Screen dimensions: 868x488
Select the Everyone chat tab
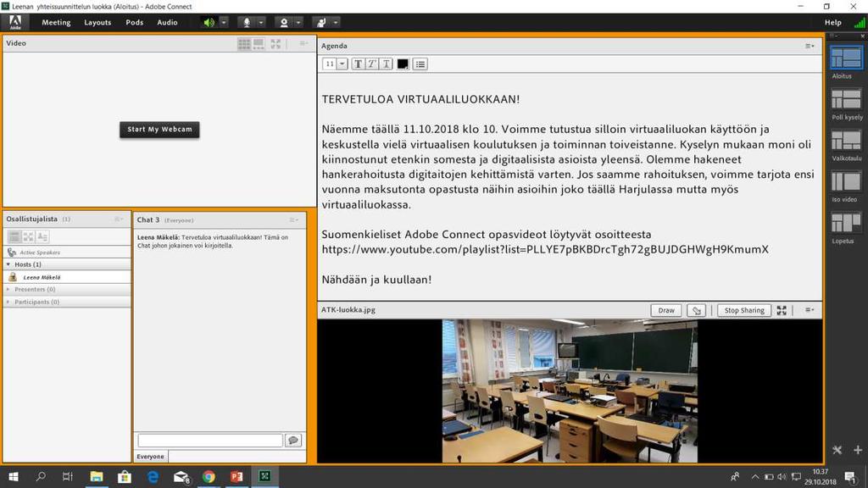(151, 457)
